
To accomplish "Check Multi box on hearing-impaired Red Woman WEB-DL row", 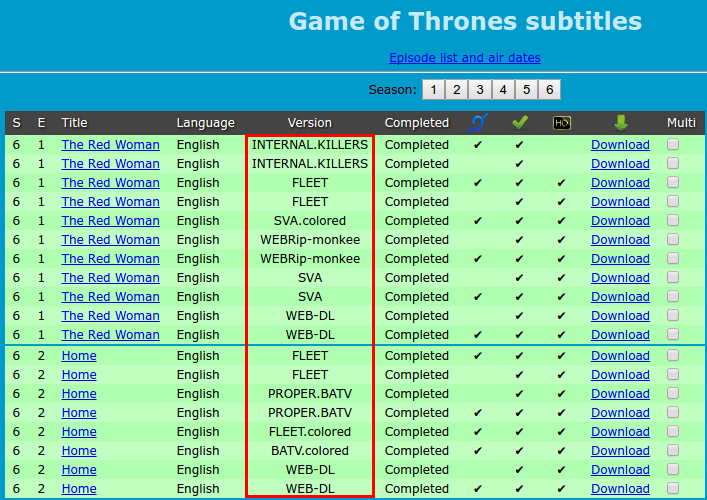I will (673, 334).
